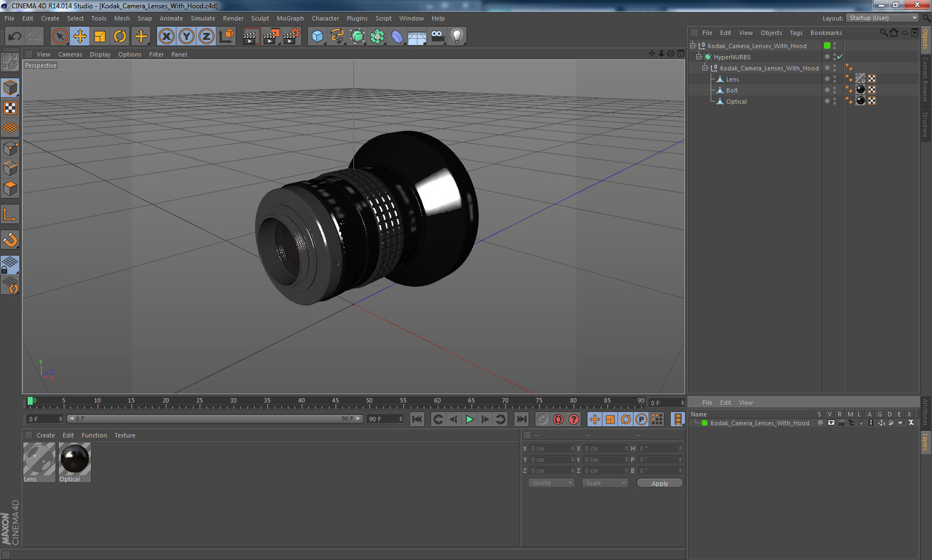The width and height of the screenshot is (932, 560).
Task: Select the Live Selection tool
Action: click(59, 37)
